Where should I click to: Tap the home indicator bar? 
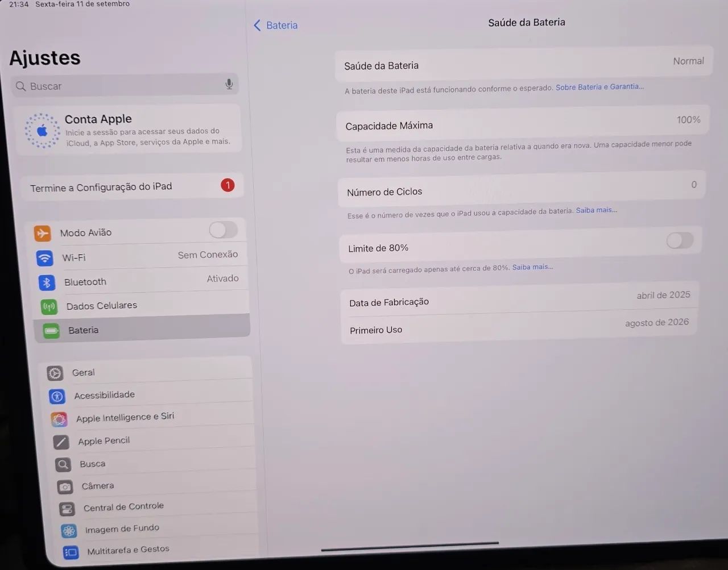(x=409, y=546)
